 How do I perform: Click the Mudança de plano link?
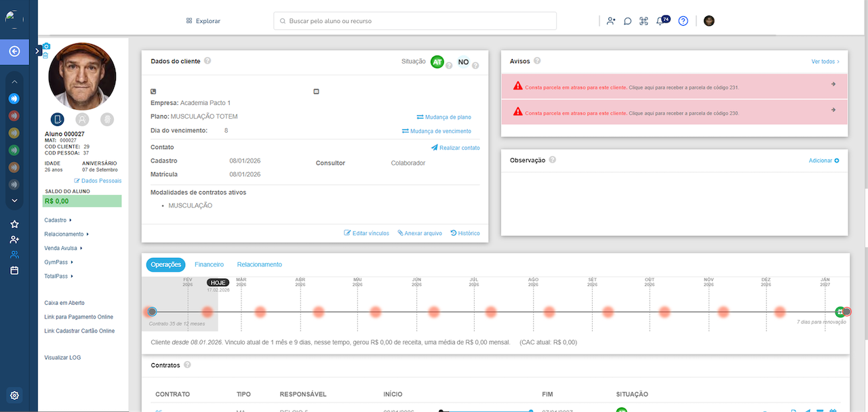click(443, 117)
